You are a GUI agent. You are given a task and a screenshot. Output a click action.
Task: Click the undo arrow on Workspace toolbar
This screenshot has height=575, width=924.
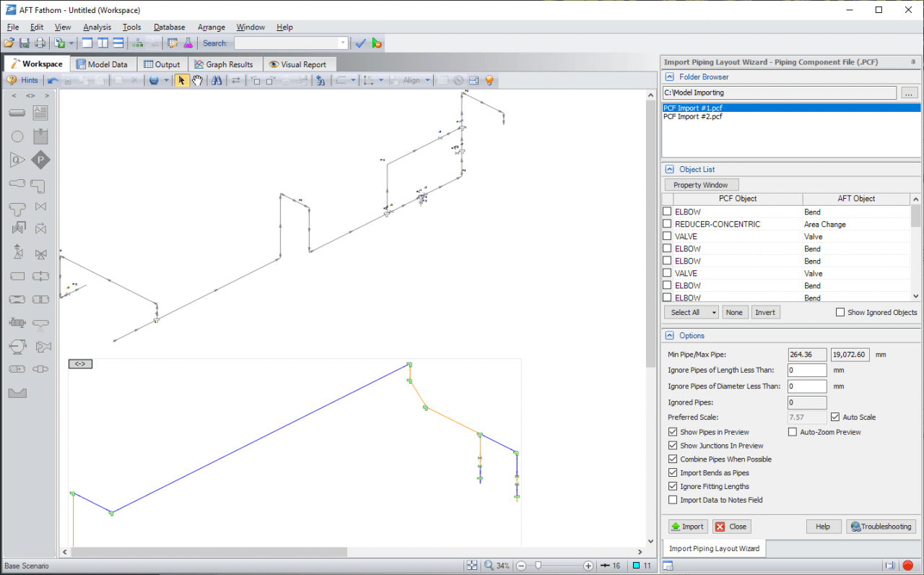(53, 80)
